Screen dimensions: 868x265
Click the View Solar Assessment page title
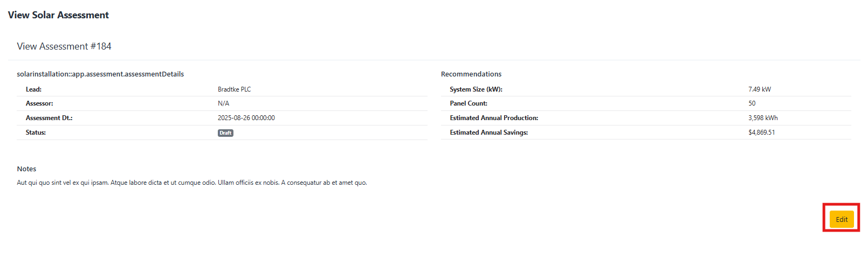[58, 15]
